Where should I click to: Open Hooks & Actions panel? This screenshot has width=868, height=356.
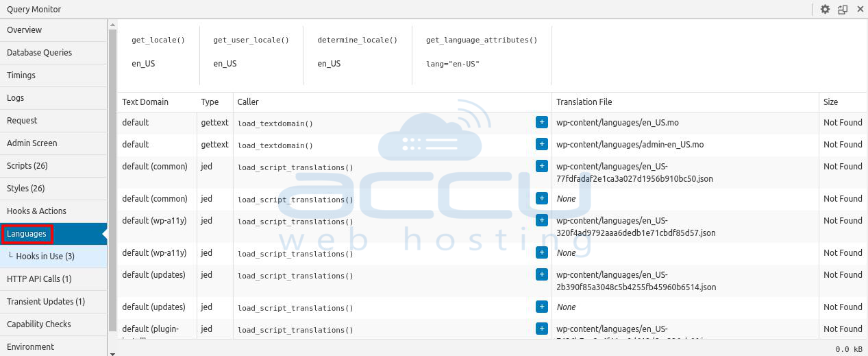53,211
